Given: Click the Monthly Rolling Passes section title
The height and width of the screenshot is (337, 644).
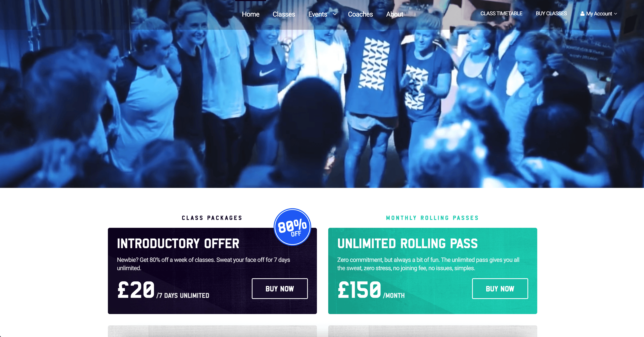Looking at the screenshot, I should [432, 218].
